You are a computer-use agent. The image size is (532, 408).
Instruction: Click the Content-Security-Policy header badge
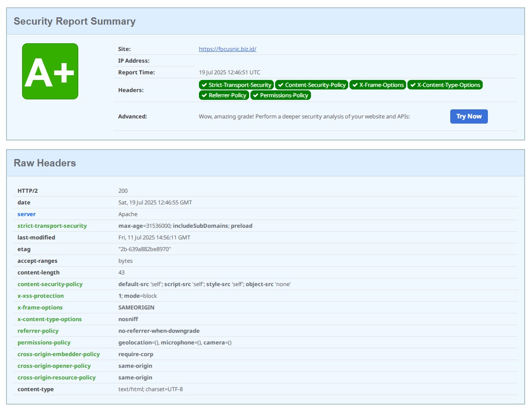coord(311,85)
